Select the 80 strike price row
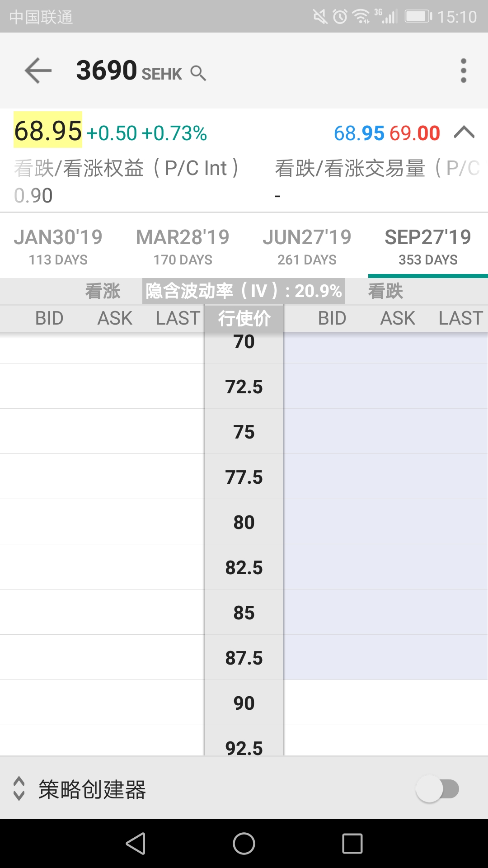 coord(244,522)
